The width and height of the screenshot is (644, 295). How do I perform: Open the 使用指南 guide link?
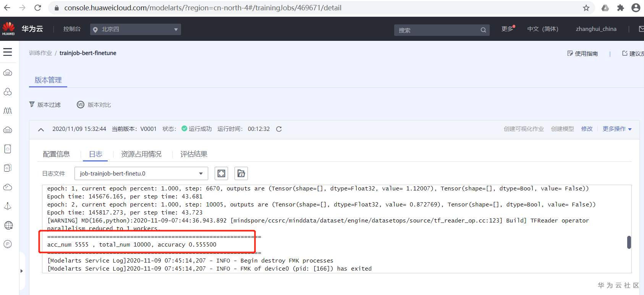(583, 53)
